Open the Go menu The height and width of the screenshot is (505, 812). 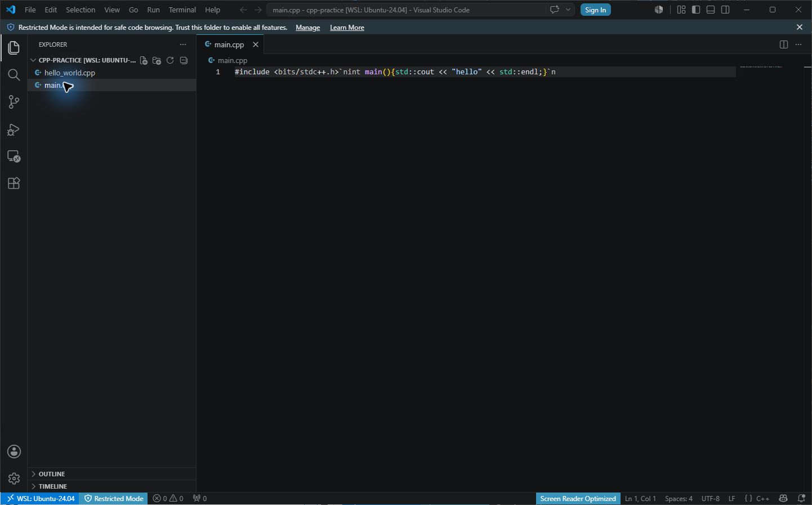tap(133, 10)
